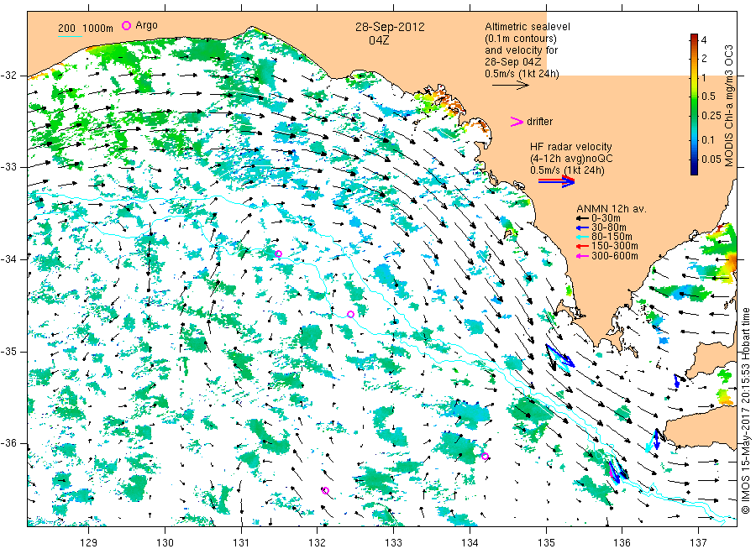Click the blue ANMN arrow near 136.7E, 35.3S
The width and height of the screenshot is (756, 554).
[676, 380]
